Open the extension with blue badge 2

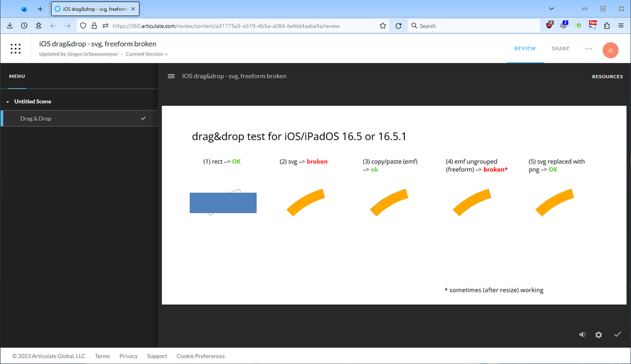pyautogui.click(x=564, y=25)
